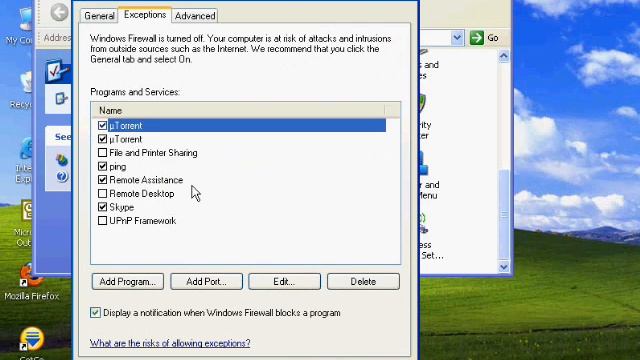Click the help question mark icon in sidebar
Image resolution: width=640 pixels, height=360 pixels.
[x=62, y=176]
